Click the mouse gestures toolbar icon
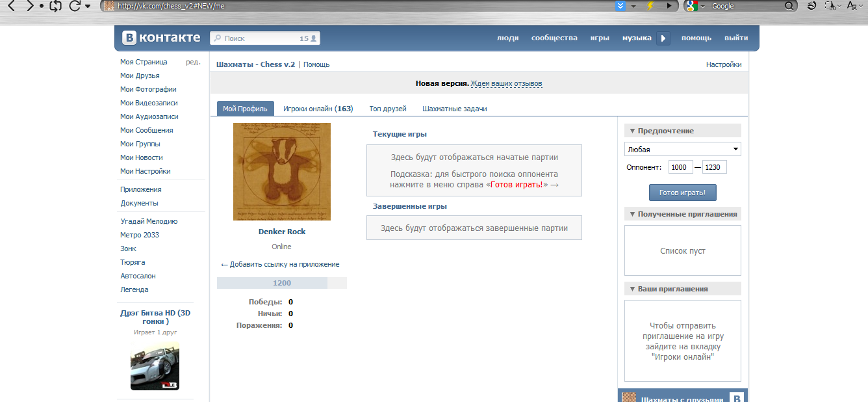Screen dimensions: 868x402 811,6
